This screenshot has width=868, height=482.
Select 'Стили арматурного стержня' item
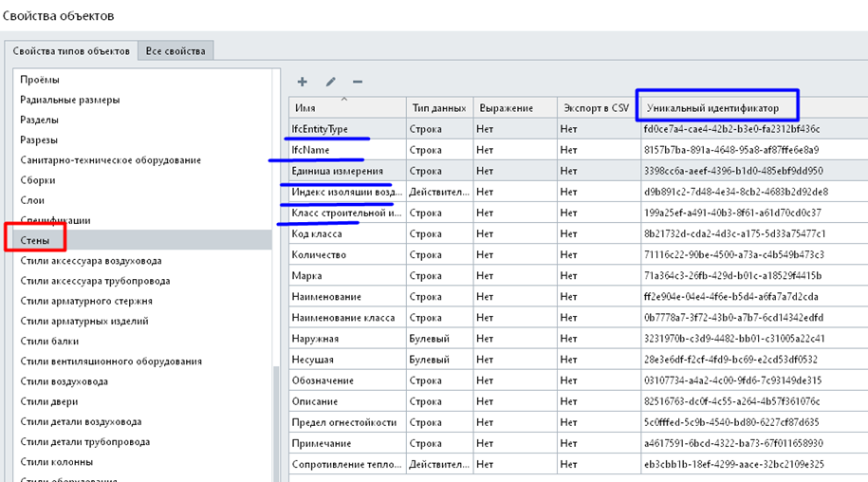142,301
